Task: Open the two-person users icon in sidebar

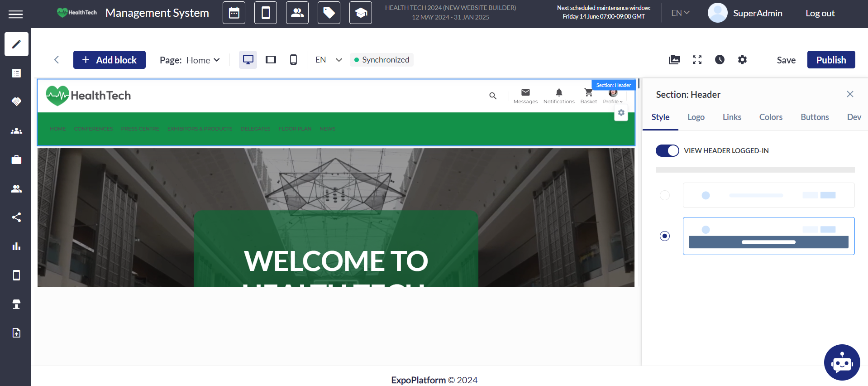Action: (x=16, y=188)
